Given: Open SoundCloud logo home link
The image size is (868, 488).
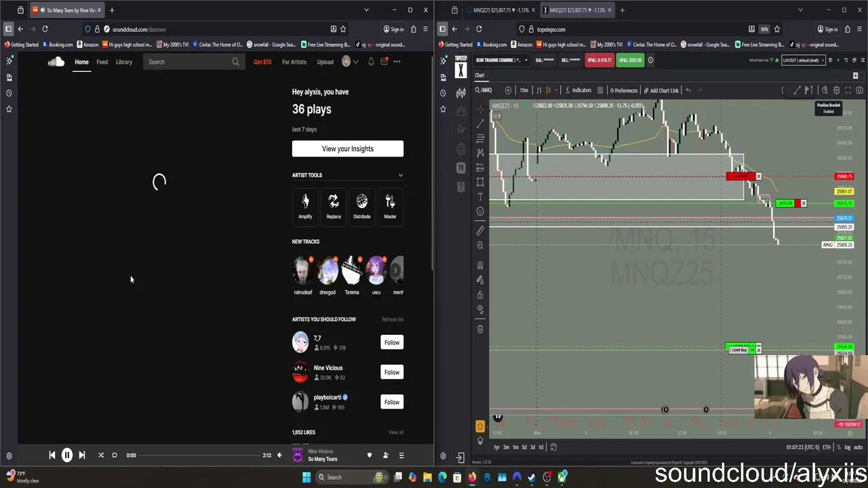Looking at the screenshot, I should click(56, 62).
